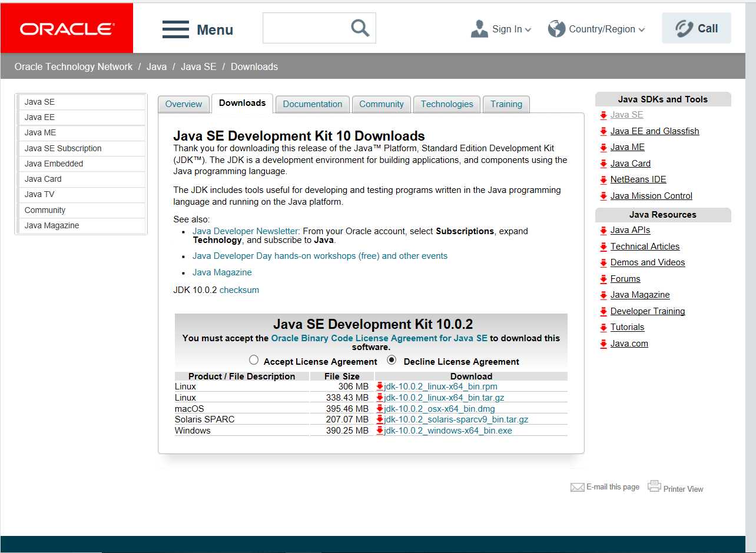The height and width of the screenshot is (553, 756).
Task: Select Accept License Agreement radio button
Action: point(254,360)
